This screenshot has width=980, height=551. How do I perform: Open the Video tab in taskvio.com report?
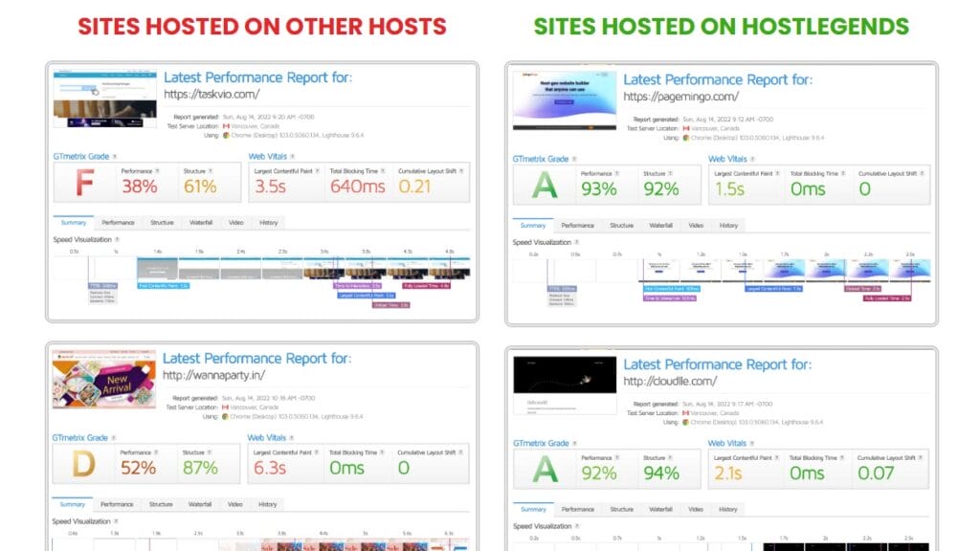pyautogui.click(x=235, y=223)
